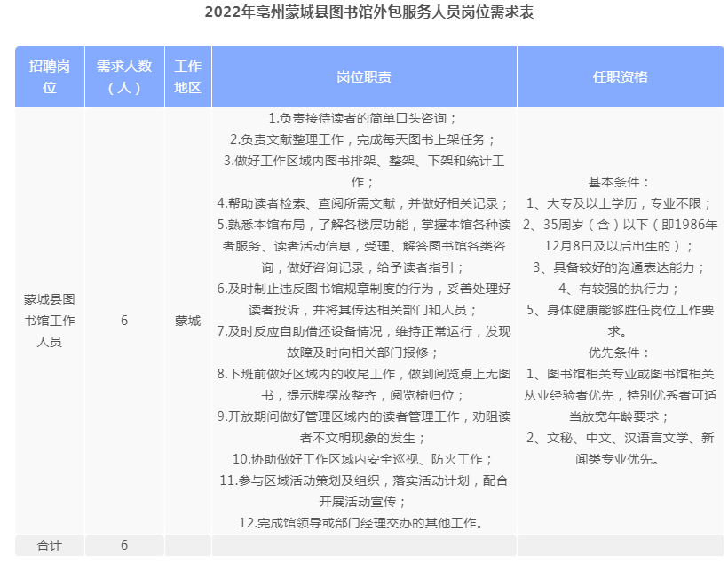Screen dimensions: 728x563
Task: Select the line 开展活动宣传；
Action: [364, 502]
